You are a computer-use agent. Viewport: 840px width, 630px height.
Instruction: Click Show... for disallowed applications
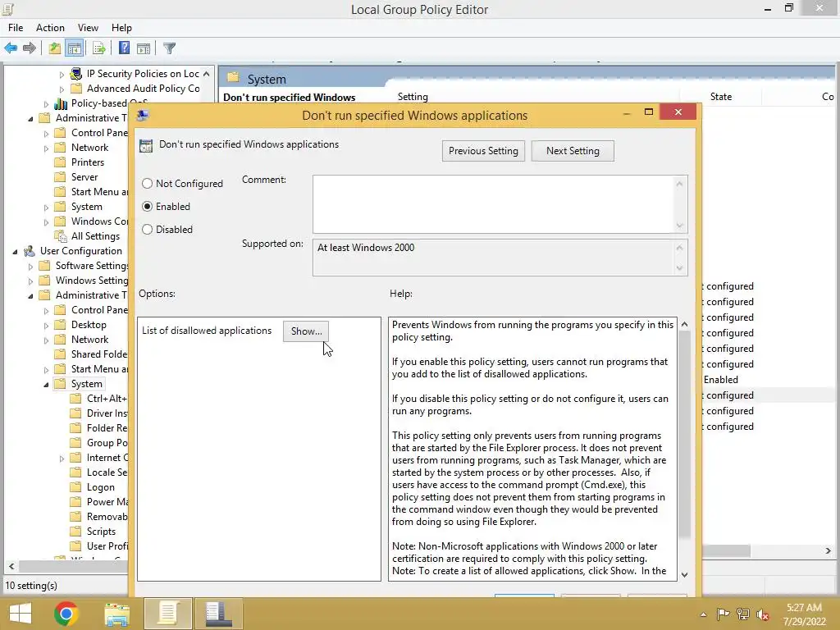(306, 331)
